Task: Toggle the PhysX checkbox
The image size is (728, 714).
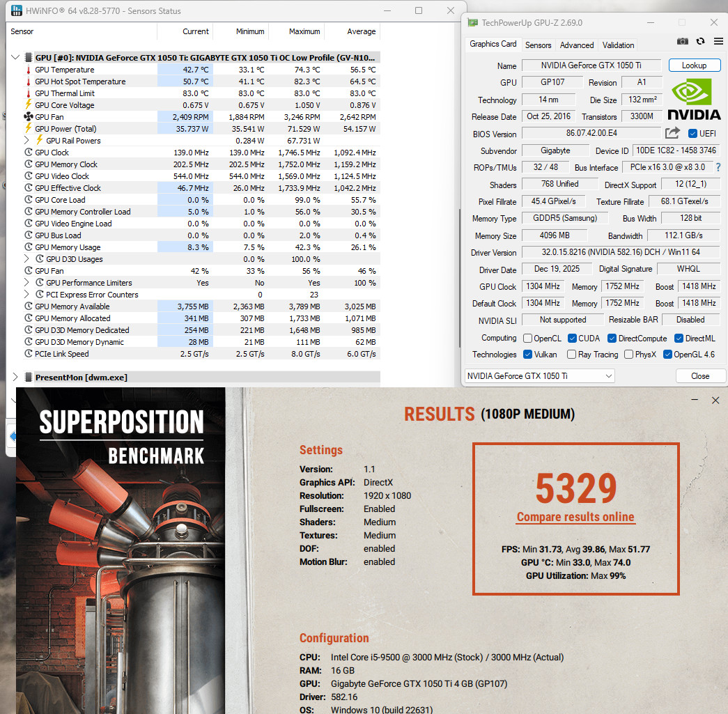Action: tap(628, 355)
